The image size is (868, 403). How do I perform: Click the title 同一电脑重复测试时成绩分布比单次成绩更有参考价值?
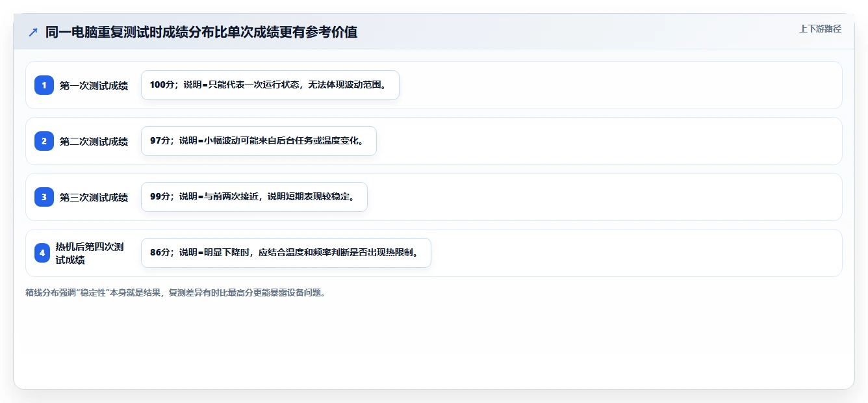201,32
